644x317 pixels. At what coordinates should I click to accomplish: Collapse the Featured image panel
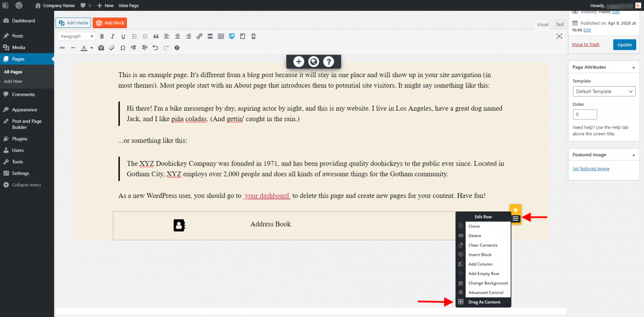point(634,154)
